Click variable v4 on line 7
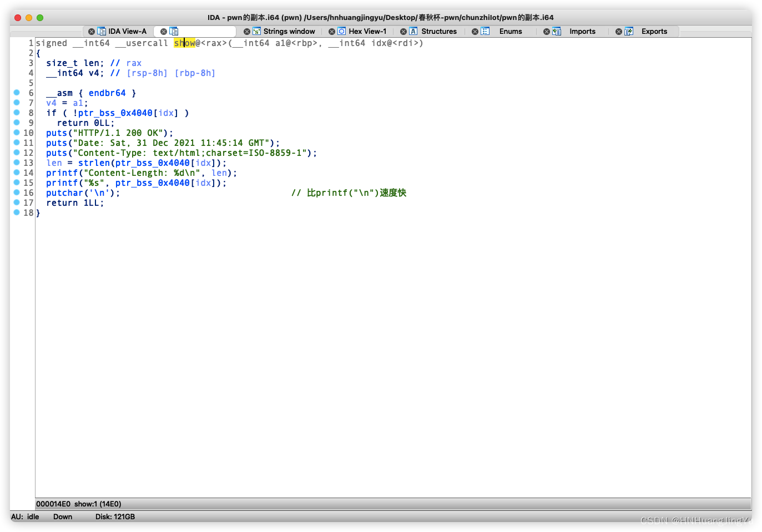 (51, 103)
